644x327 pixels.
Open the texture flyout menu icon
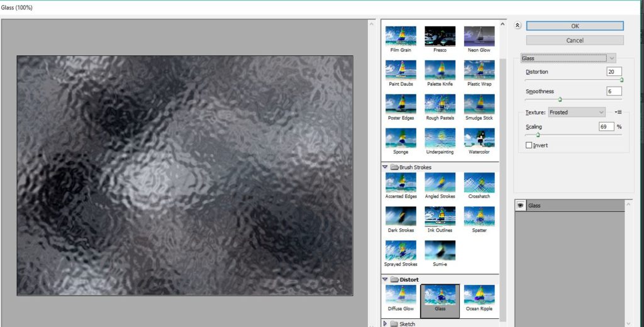[618, 112]
